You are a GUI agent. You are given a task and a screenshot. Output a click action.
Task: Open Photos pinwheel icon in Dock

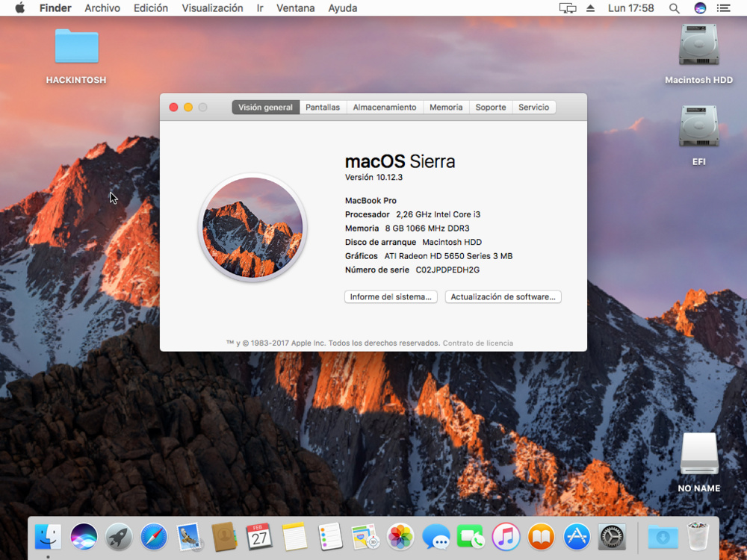click(x=400, y=536)
